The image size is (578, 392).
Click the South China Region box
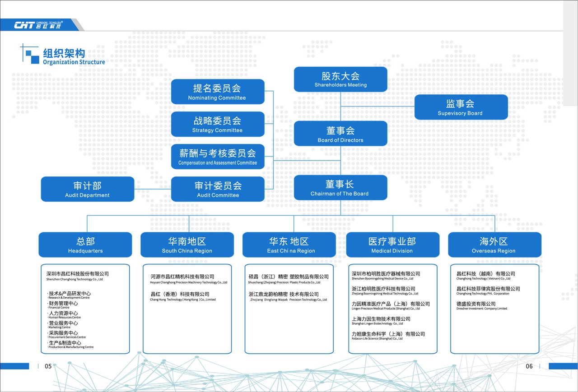(187, 245)
